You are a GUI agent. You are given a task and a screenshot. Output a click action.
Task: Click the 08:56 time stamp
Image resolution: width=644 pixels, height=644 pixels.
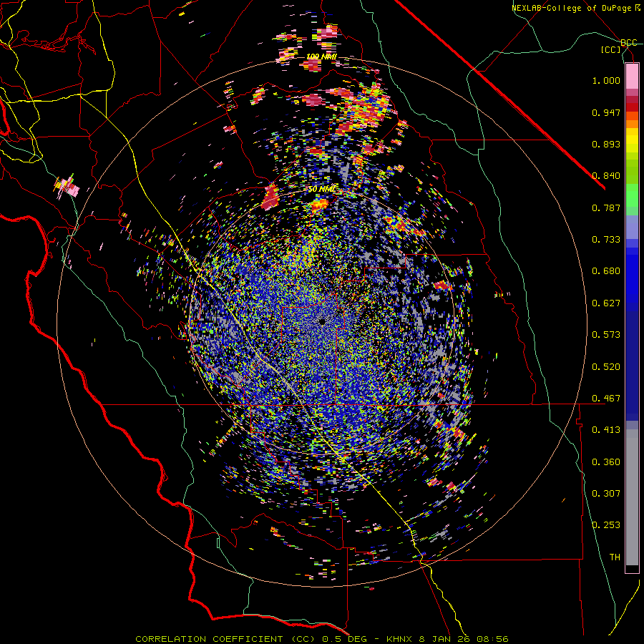point(492,639)
